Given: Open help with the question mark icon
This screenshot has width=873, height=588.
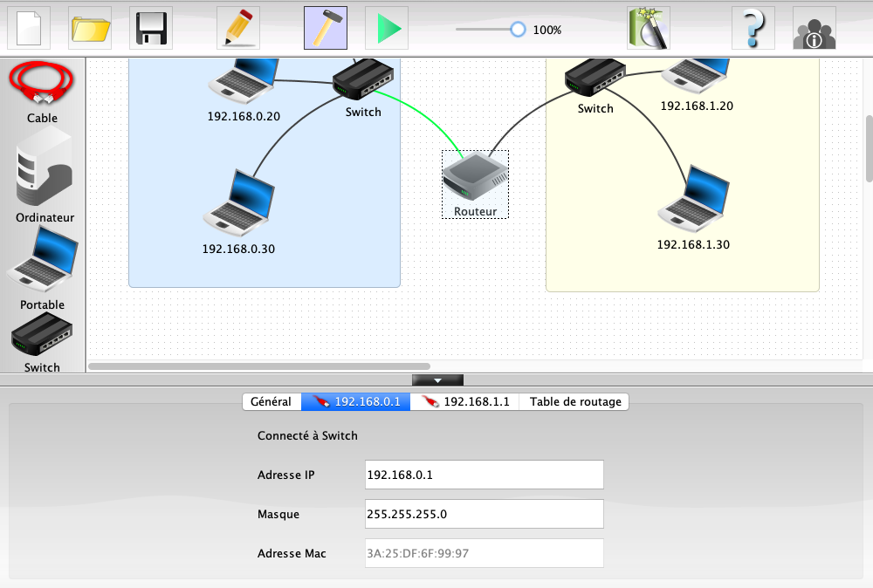Looking at the screenshot, I should point(753,28).
